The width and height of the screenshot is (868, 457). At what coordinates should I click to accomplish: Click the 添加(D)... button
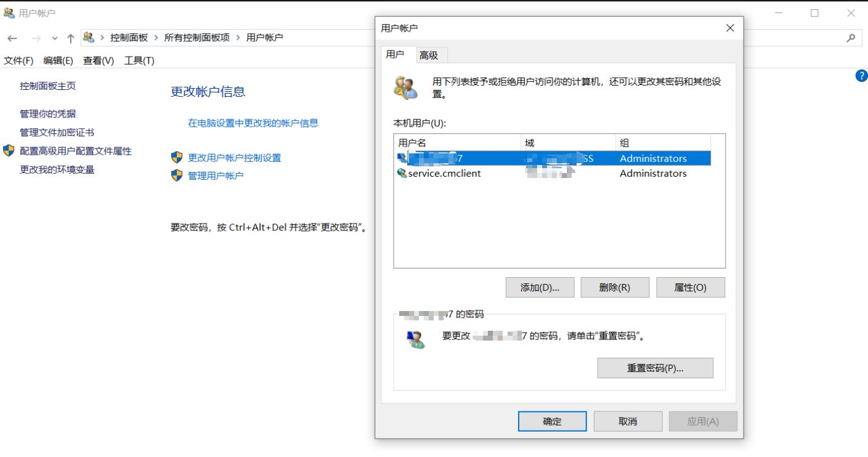click(540, 287)
